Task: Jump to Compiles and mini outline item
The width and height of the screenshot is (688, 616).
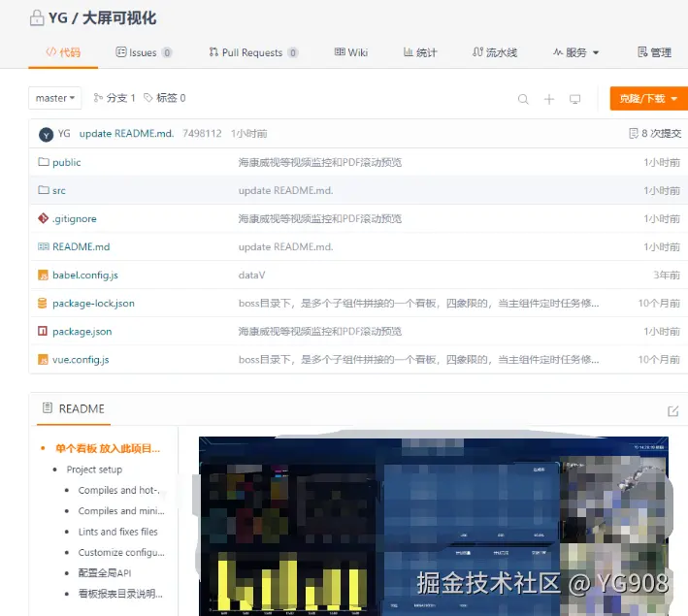Action: (121, 510)
